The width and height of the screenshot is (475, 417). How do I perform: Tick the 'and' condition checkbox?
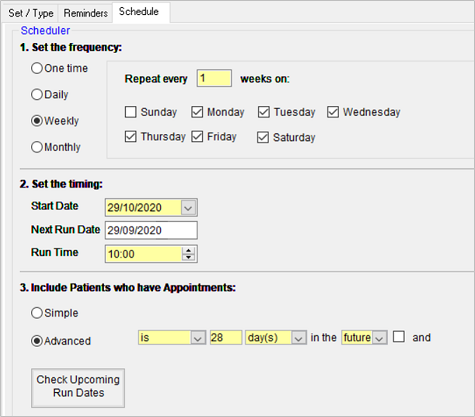(399, 337)
